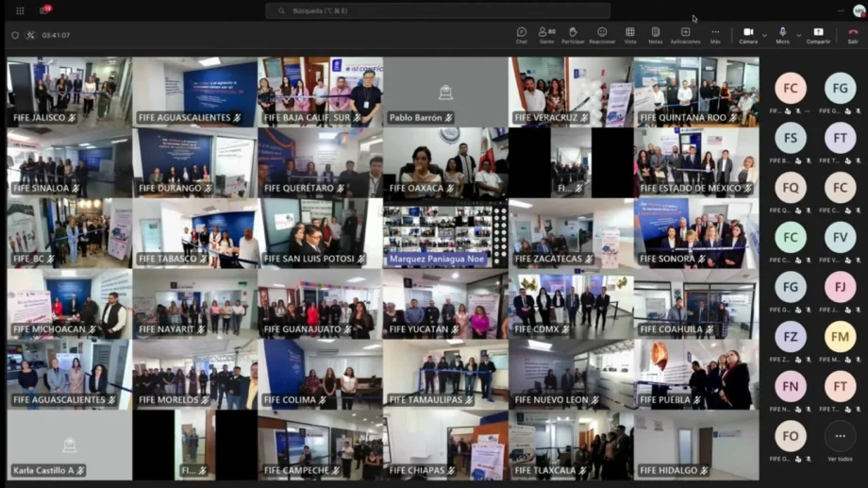Screen dimensions: 868x488
Task: Open the app launcher grid icon
Action: click(20, 10)
